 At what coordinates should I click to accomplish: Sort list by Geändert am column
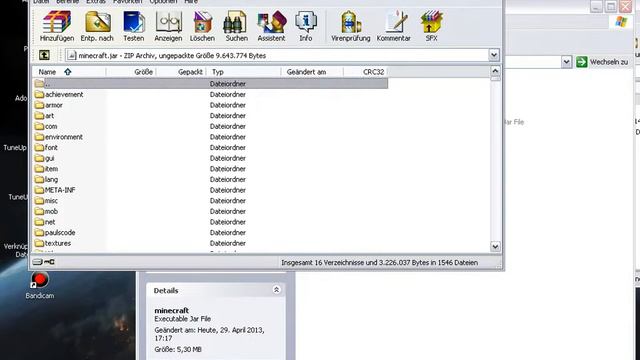(312, 72)
